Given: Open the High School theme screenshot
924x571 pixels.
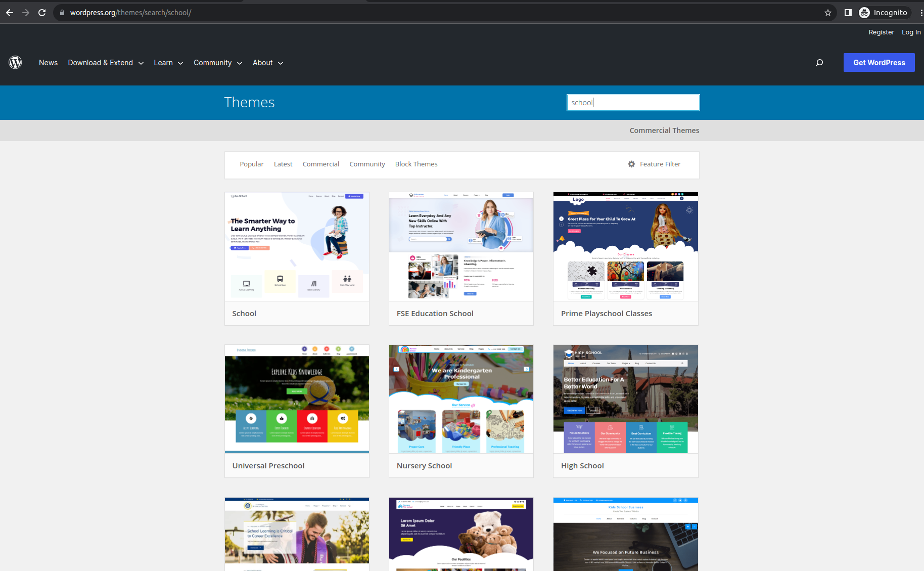Looking at the screenshot, I should point(625,399).
